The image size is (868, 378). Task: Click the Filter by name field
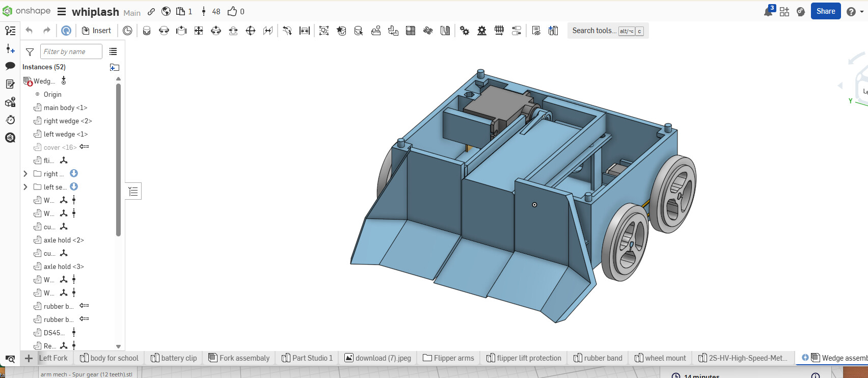[x=71, y=51]
